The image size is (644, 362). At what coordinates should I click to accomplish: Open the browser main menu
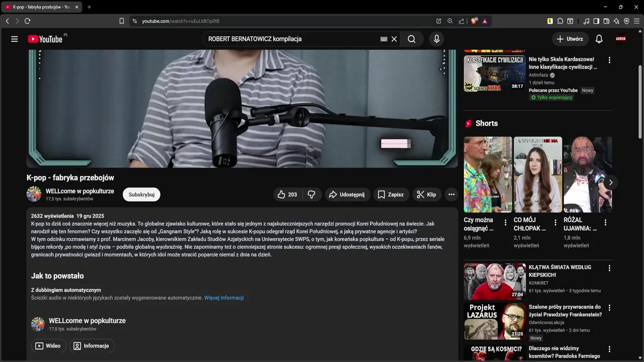click(636, 21)
